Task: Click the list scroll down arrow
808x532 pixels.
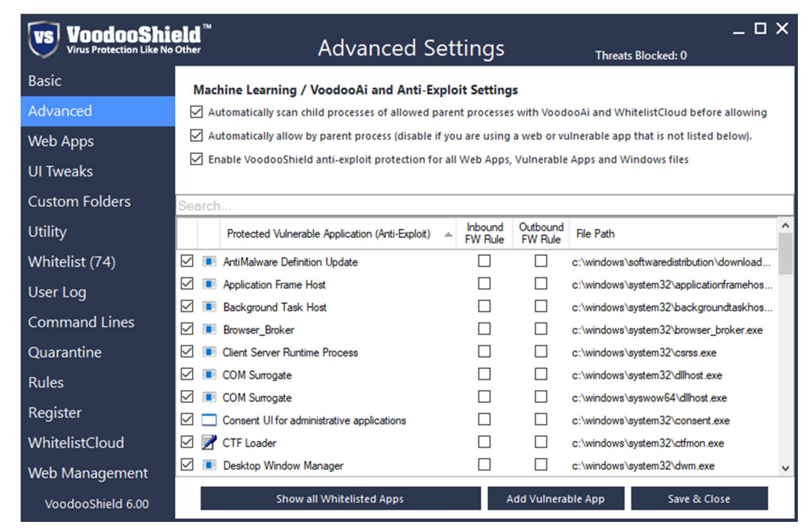Action: point(786,468)
